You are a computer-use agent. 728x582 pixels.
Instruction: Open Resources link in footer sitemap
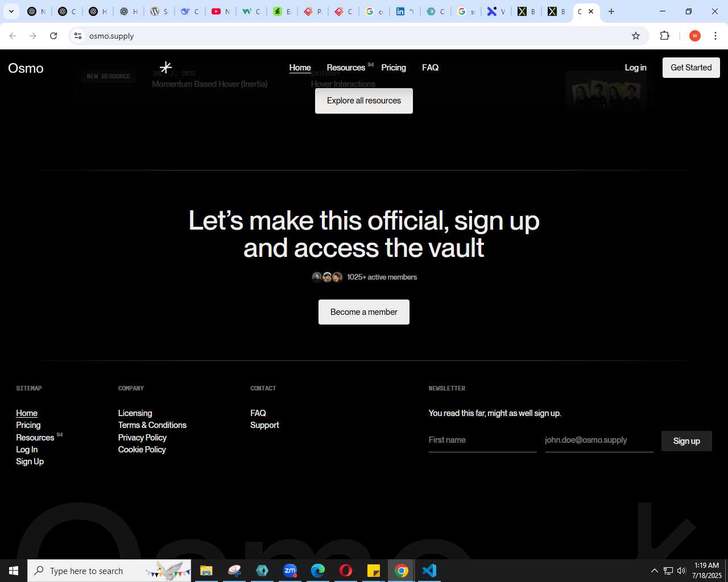(35, 438)
